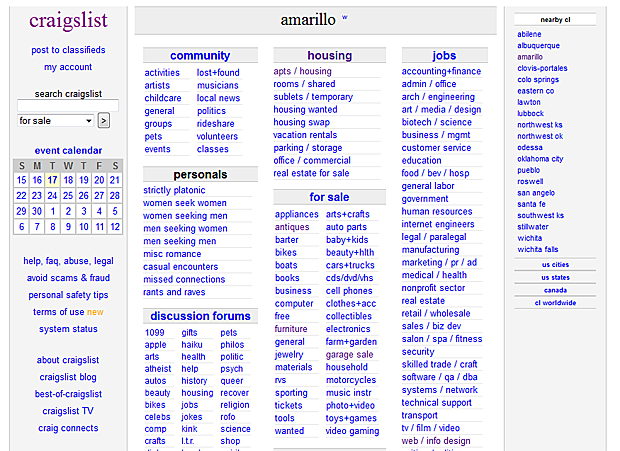Open lost+found listings

[x=218, y=73]
